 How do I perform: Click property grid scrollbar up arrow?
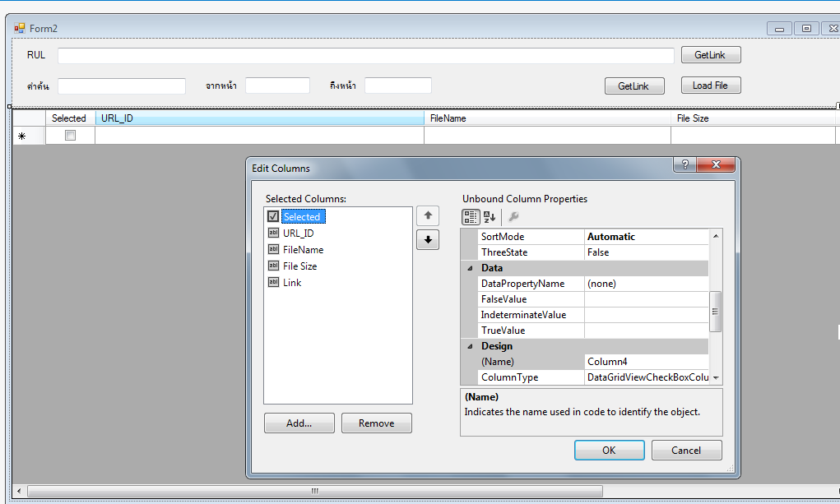click(x=716, y=236)
